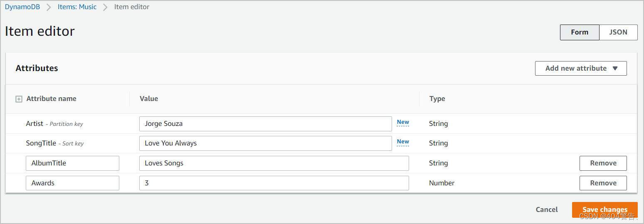Remove the AlbumTitle attribute
This screenshot has width=644, height=224.
point(603,163)
